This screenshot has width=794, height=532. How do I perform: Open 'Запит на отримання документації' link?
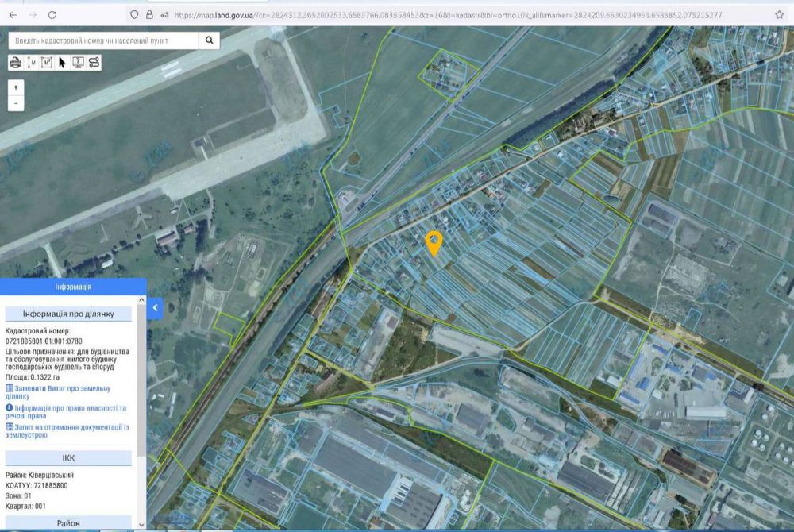(67, 431)
